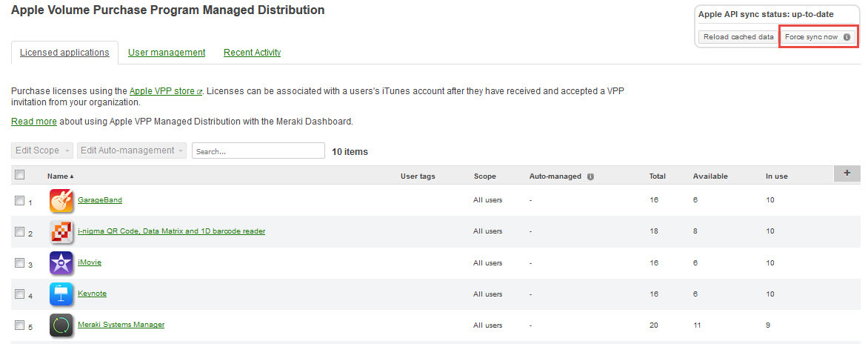Click the Scope column header
This screenshot has height=344, width=868.
pos(485,176)
